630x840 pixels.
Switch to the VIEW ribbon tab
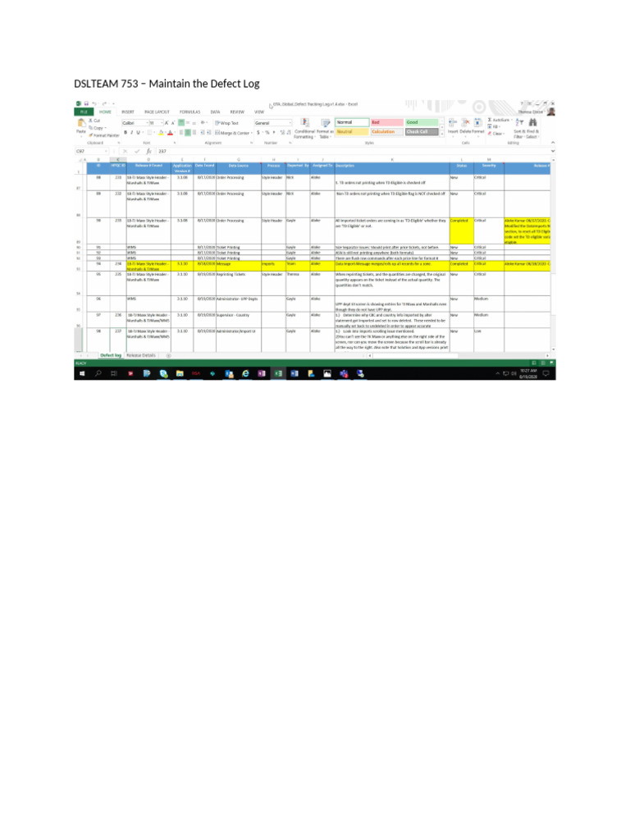(x=259, y=112)
